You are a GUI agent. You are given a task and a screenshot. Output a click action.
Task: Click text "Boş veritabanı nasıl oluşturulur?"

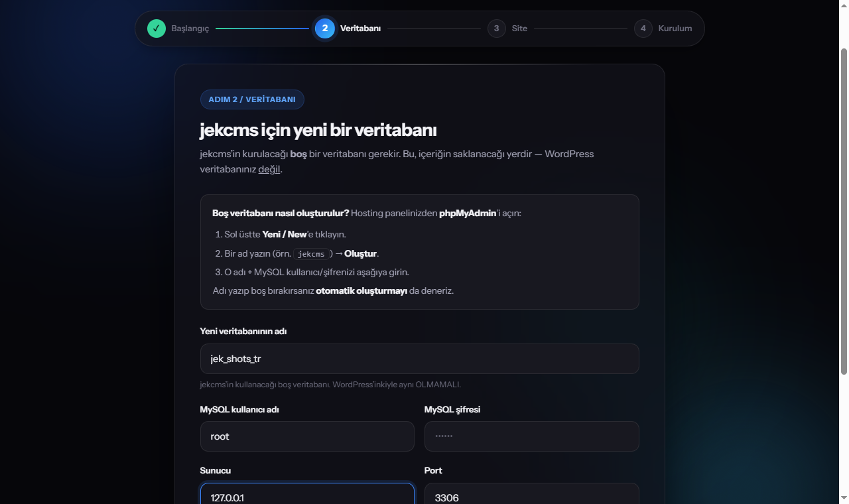click(281, 214)
